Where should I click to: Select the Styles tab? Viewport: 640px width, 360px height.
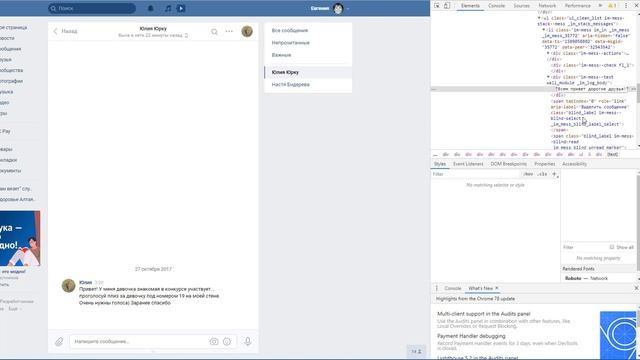(440, 164)
